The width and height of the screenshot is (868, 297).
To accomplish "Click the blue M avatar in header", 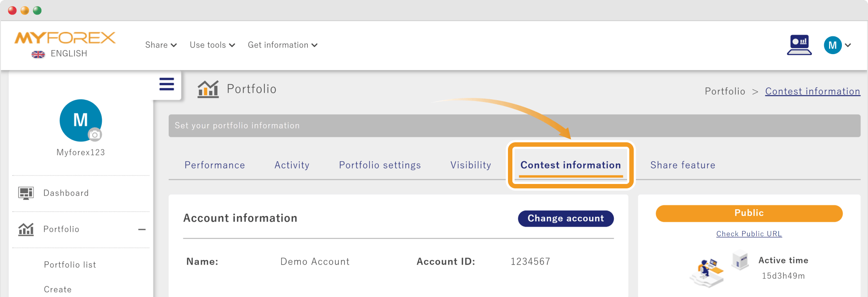I will point(833,45).
